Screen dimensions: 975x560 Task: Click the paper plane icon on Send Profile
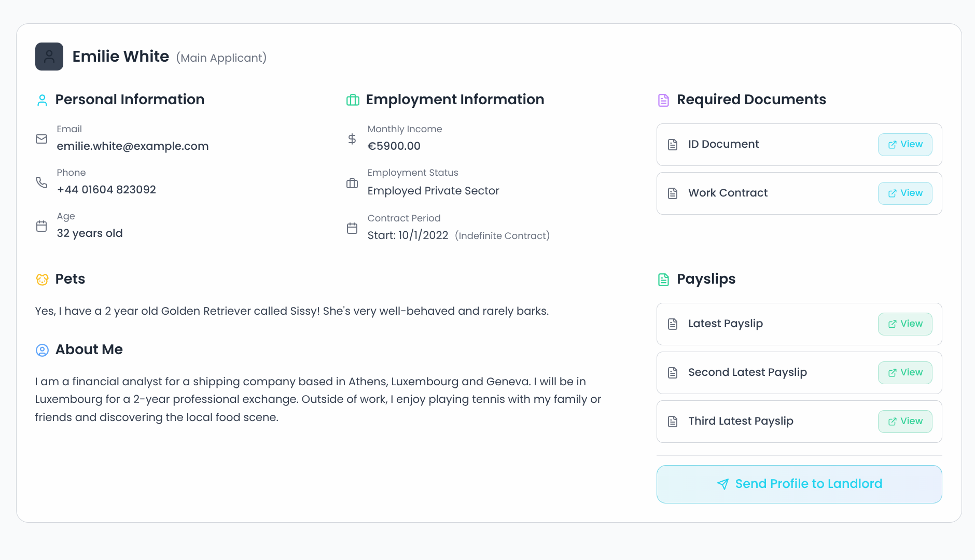point(722,484)
